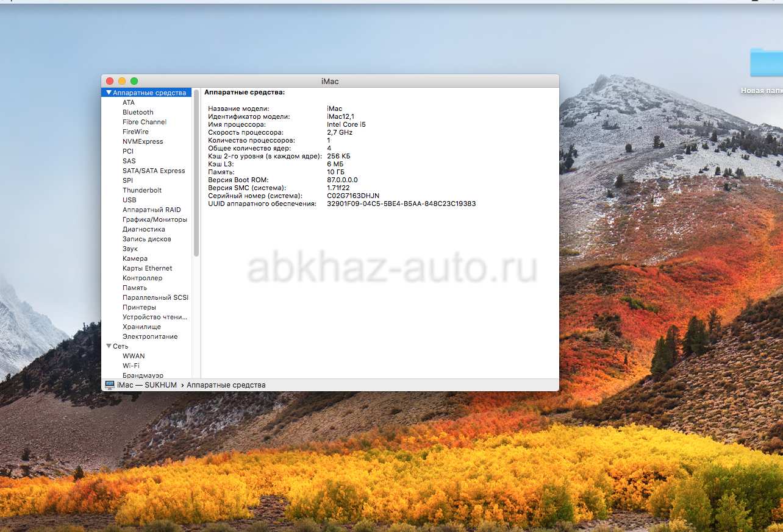
Task: Select Bluetooth in the sidebar
Action: coord(138,112)
